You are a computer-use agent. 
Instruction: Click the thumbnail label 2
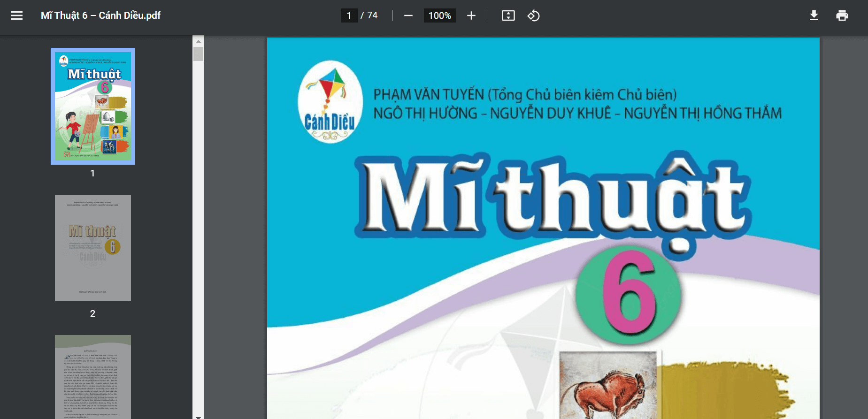92,313
